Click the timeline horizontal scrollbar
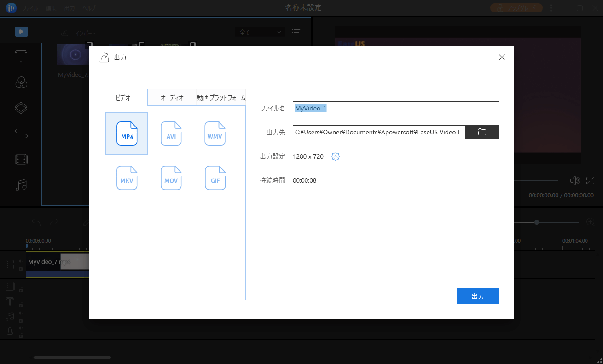The image size is (603, 364). click(72, 357)
